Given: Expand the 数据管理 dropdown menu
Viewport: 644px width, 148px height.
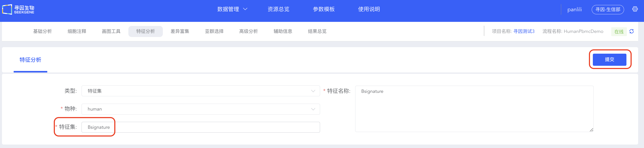Looking at the screenshot, I should [232, 9].
